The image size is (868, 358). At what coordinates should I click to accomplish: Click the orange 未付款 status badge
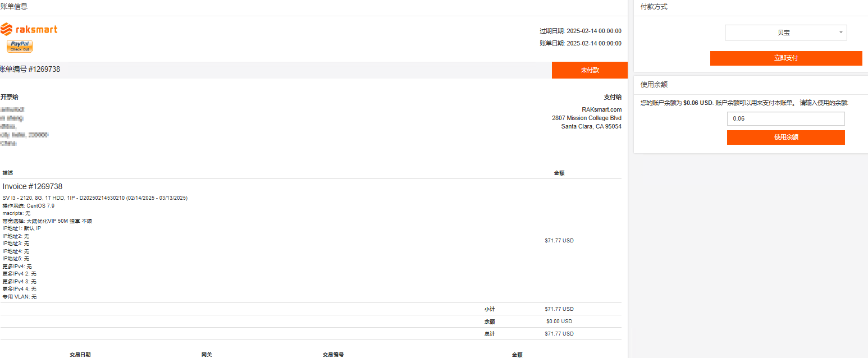tap(590, 70)
